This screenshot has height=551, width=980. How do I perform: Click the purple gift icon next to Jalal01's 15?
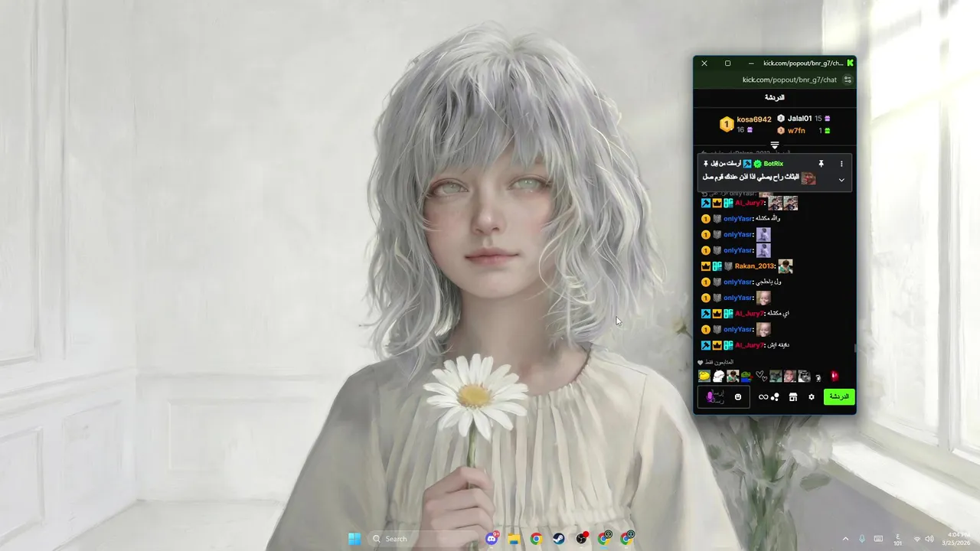[827, 119]
